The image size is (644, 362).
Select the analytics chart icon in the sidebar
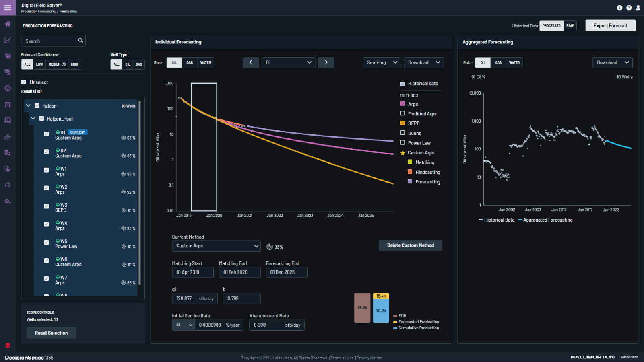[7, 40]
